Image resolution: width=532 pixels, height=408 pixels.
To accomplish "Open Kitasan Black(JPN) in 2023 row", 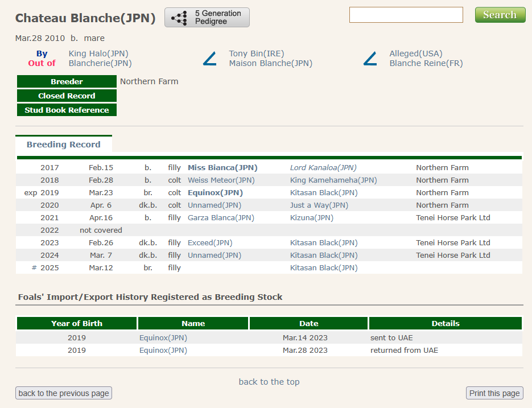I will 324,243.
